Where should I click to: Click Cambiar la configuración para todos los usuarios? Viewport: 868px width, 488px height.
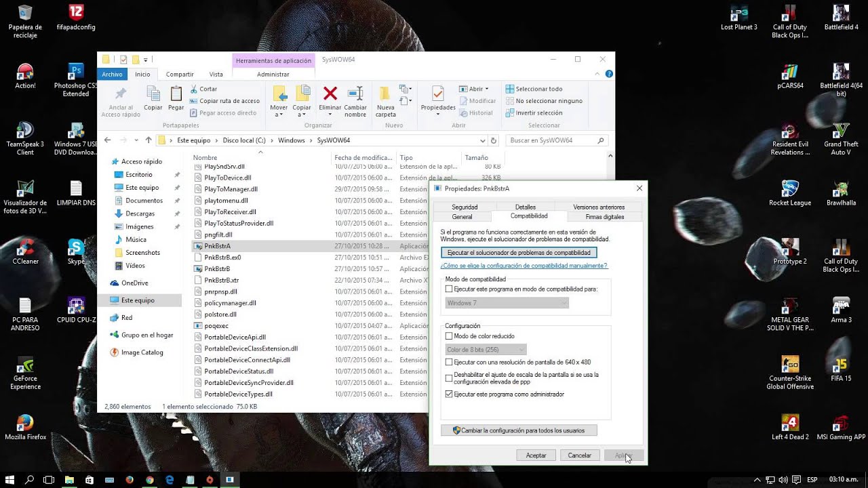(x=519, y=430)
